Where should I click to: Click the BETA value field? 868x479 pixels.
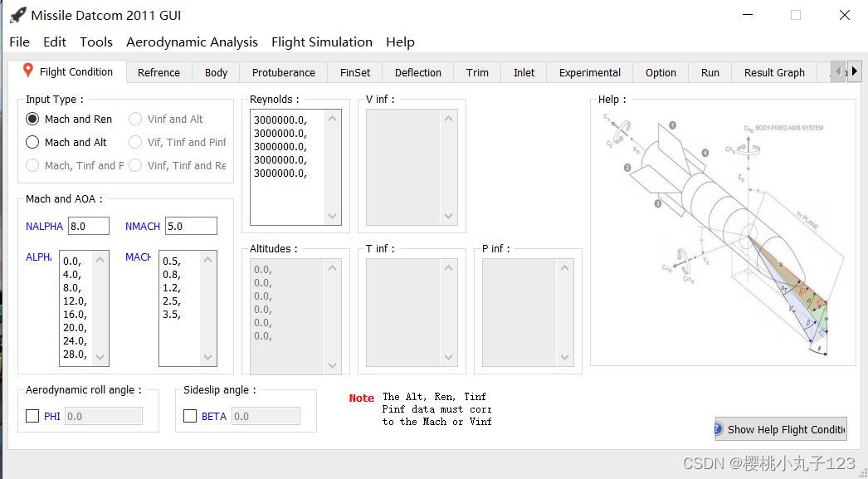point(266,416)
